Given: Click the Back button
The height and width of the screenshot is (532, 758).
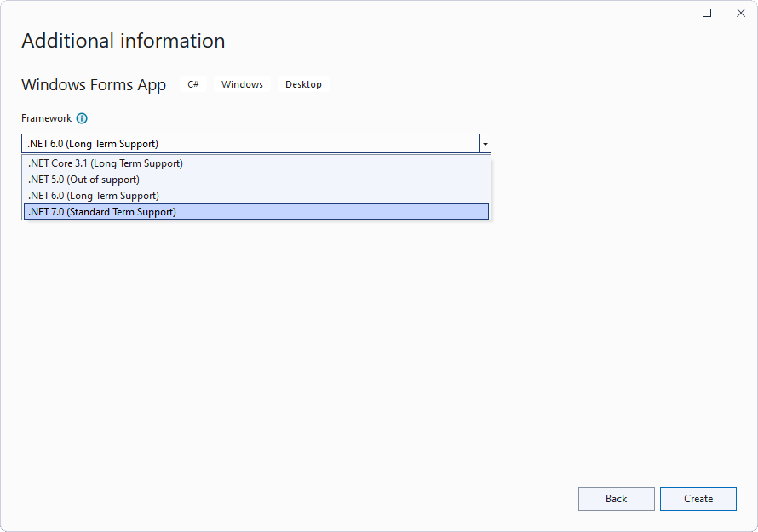Looking at the screenshot, I should (x=617, y=499).
